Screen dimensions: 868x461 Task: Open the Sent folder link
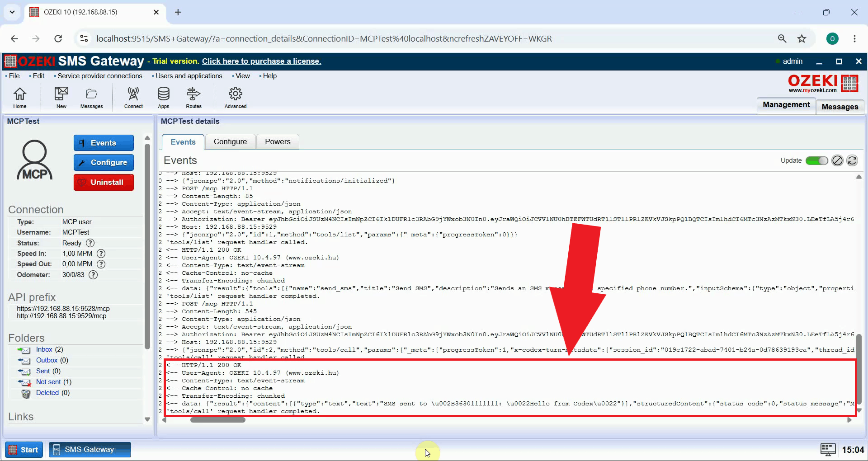pos(43,371)
